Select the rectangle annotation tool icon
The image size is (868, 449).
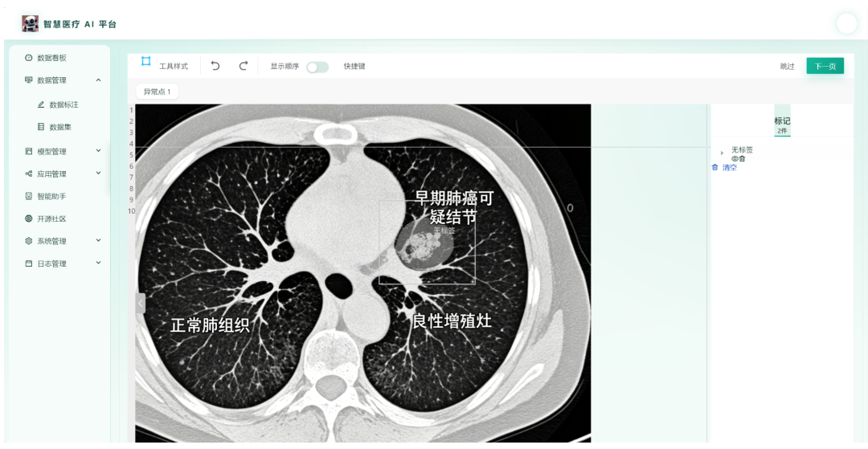pyautogui.click(x=145, y=61)
